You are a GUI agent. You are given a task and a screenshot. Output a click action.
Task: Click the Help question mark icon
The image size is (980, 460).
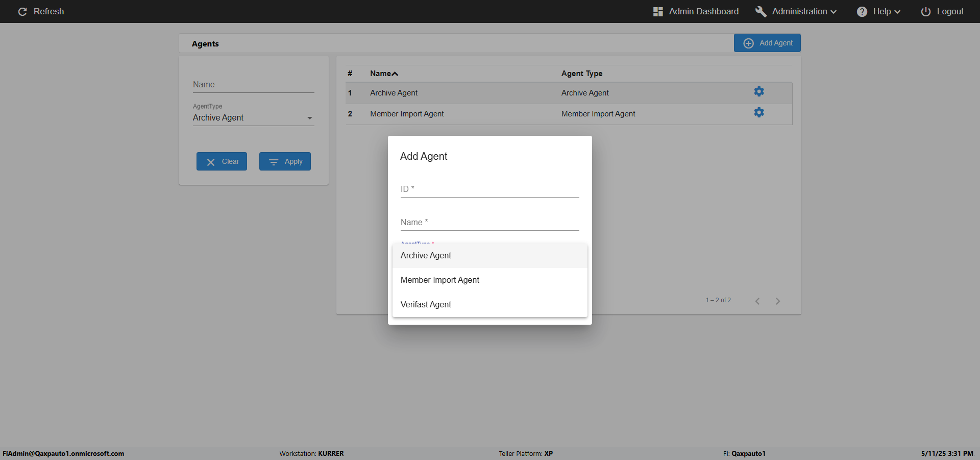[862, 12]
